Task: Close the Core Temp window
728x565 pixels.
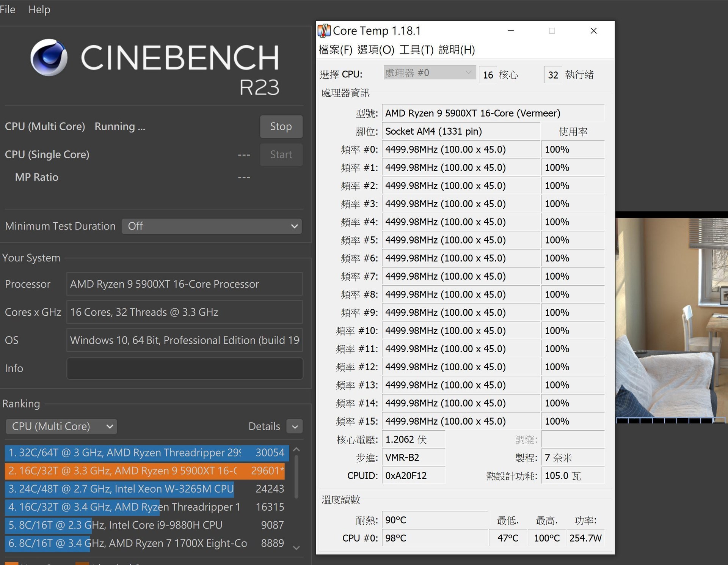Action: [593, 31]
